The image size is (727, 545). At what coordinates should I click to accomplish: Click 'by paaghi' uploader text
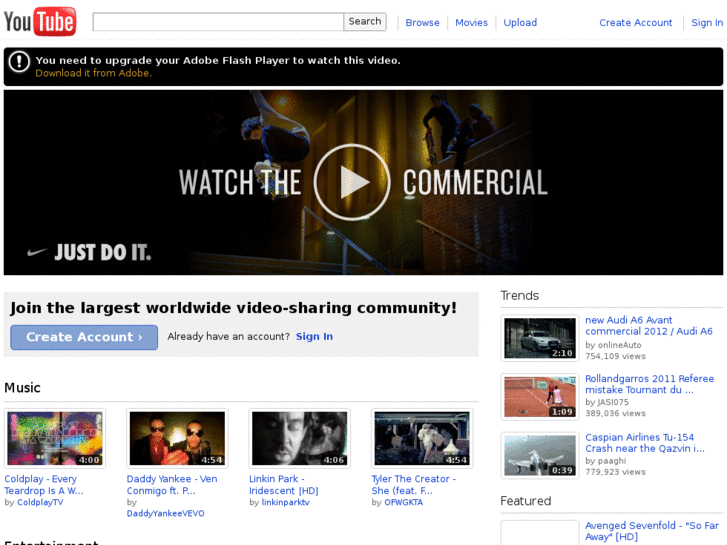point(606,461)
